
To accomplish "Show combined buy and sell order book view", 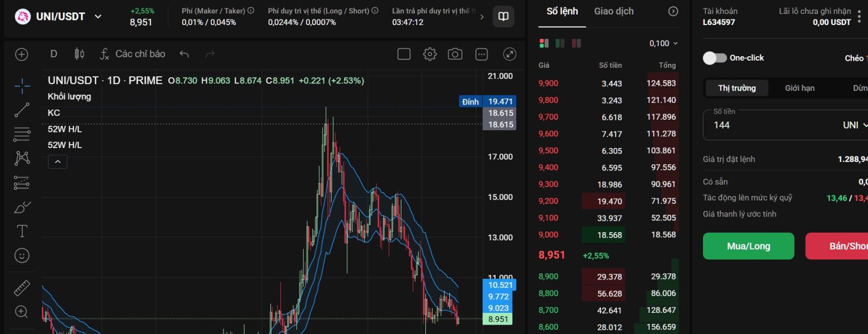I will [544, 43].
